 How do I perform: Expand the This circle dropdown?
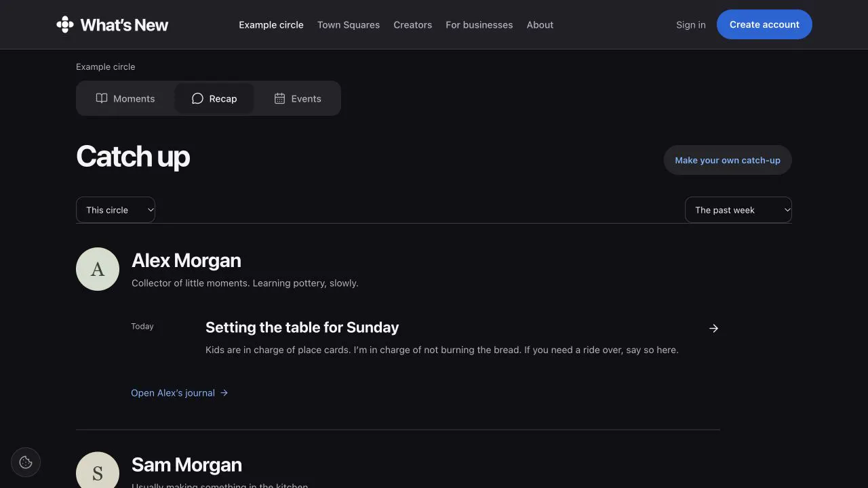115,210
